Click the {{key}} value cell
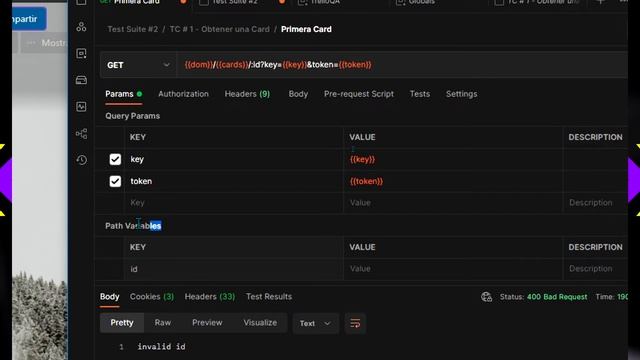640x360 pixels. (x=453, y=159)
